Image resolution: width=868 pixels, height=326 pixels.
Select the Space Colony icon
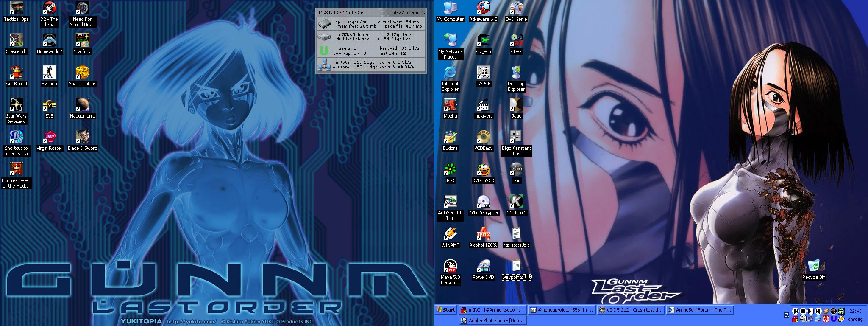[82, 76]
